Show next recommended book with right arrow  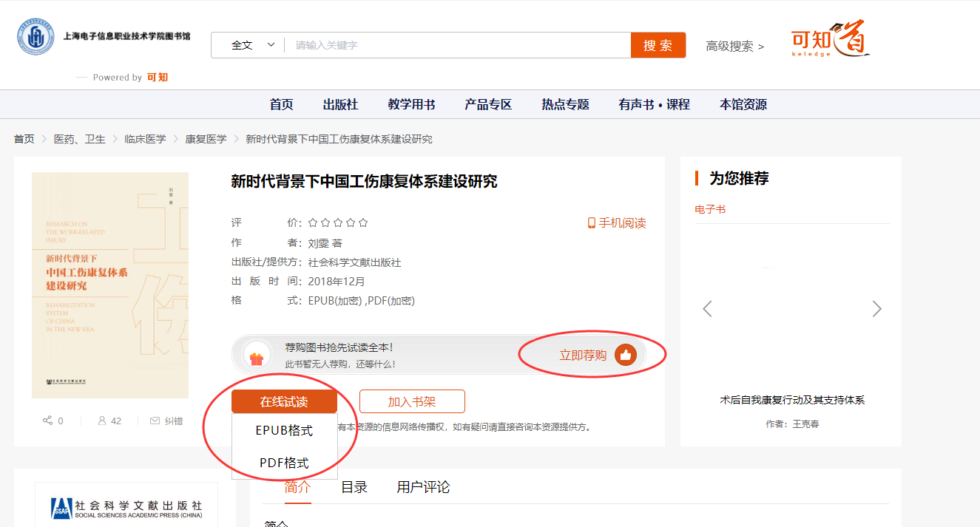[x=876, y=309]
